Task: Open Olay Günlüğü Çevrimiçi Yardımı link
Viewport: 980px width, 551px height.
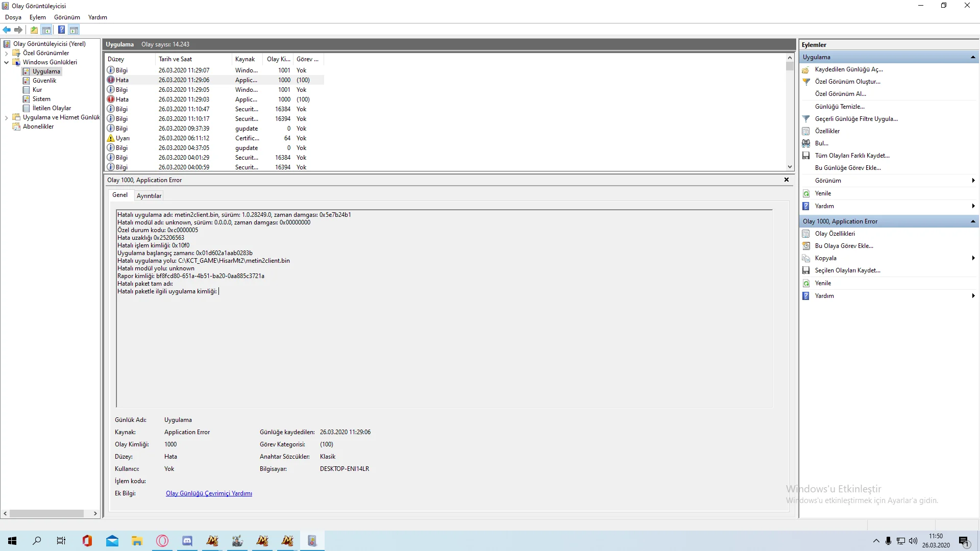Action: click(x=209, y=493)
